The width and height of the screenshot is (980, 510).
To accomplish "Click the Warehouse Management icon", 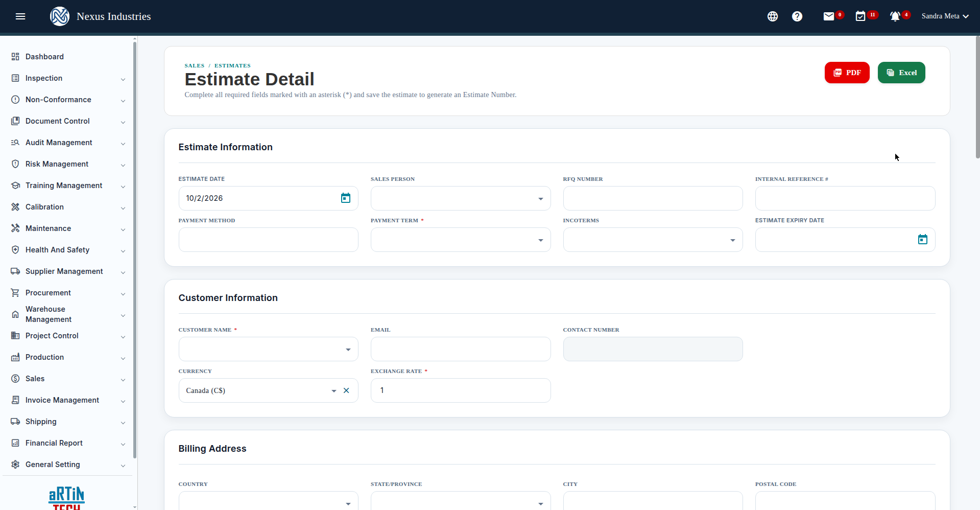I will (x=15, y=314).
